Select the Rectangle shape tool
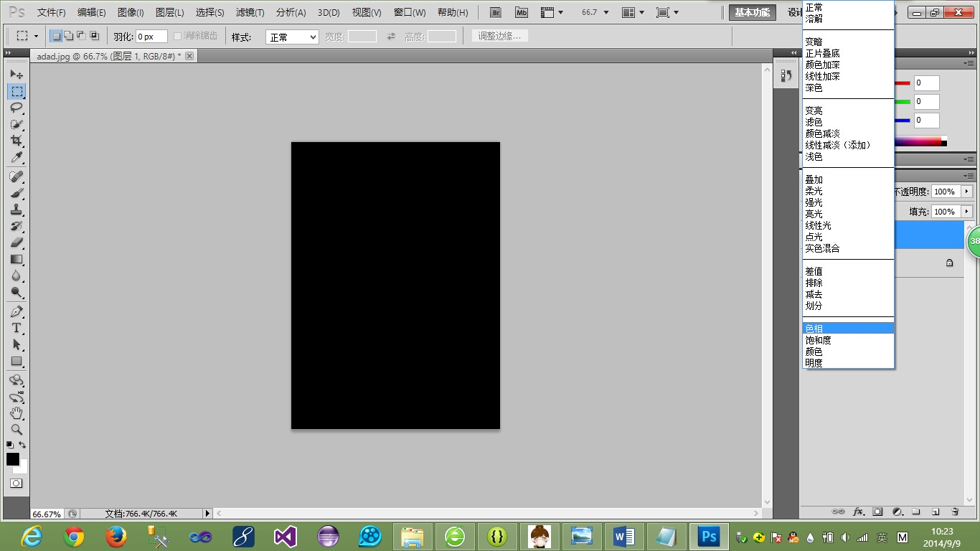The height and width of the screenshot is (551, 980). (17, 361)
